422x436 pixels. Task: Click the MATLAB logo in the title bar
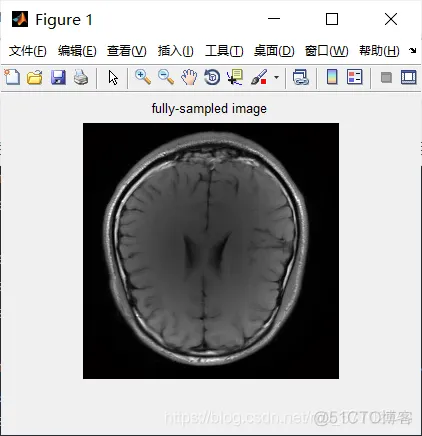(x=20, y=19)
